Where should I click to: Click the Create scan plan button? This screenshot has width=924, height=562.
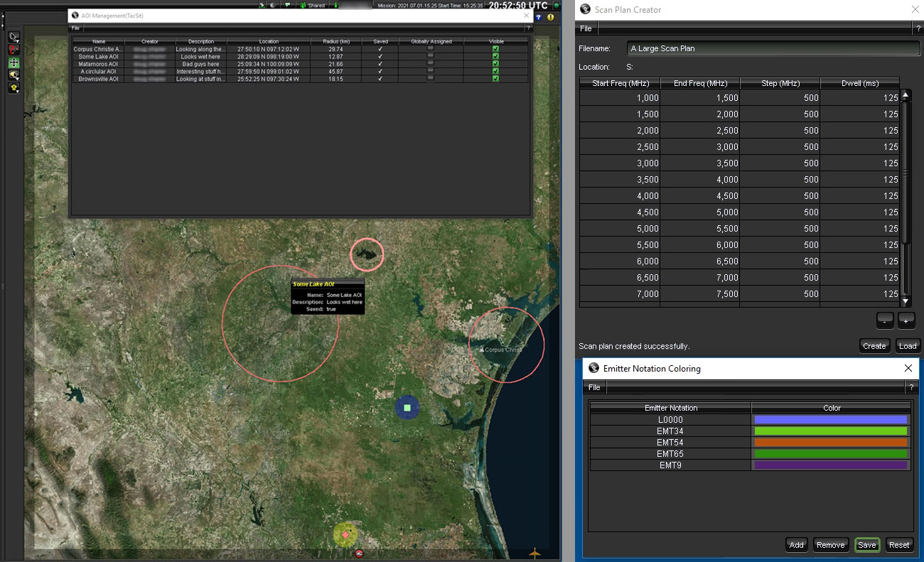click(x=874, y=346)
